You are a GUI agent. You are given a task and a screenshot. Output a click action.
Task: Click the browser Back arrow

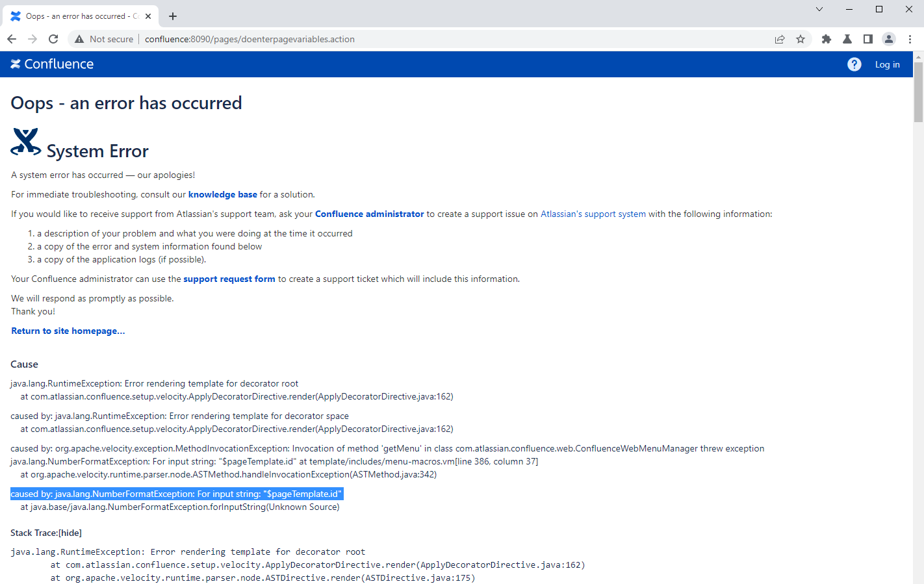pyautogui.click(x=12, y=39)
